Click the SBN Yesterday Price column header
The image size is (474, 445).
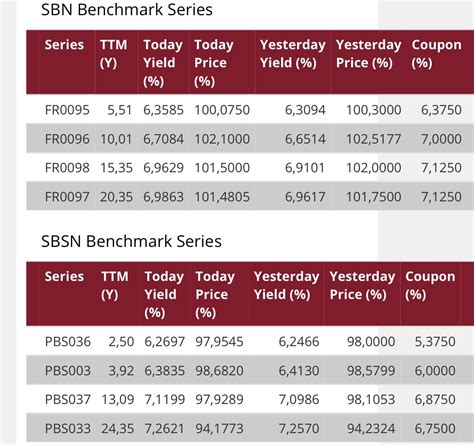(x=368, y=54)
